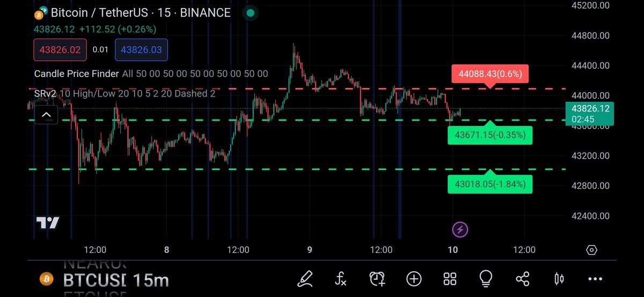The image size is (644, 297).
Task: Select the red 44088.43 resistance level label
Action: pyautogui.click(x=490, y=75)
